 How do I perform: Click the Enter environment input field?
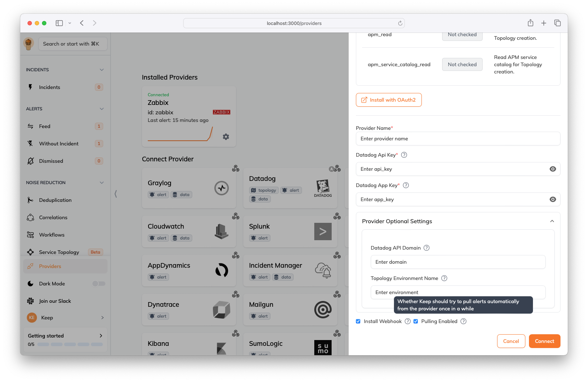tap(458, 292)
